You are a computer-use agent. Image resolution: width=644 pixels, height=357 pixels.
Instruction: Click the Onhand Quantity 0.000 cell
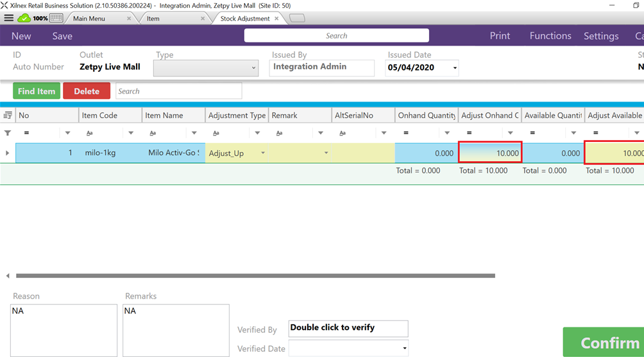(x=427, y=153)
